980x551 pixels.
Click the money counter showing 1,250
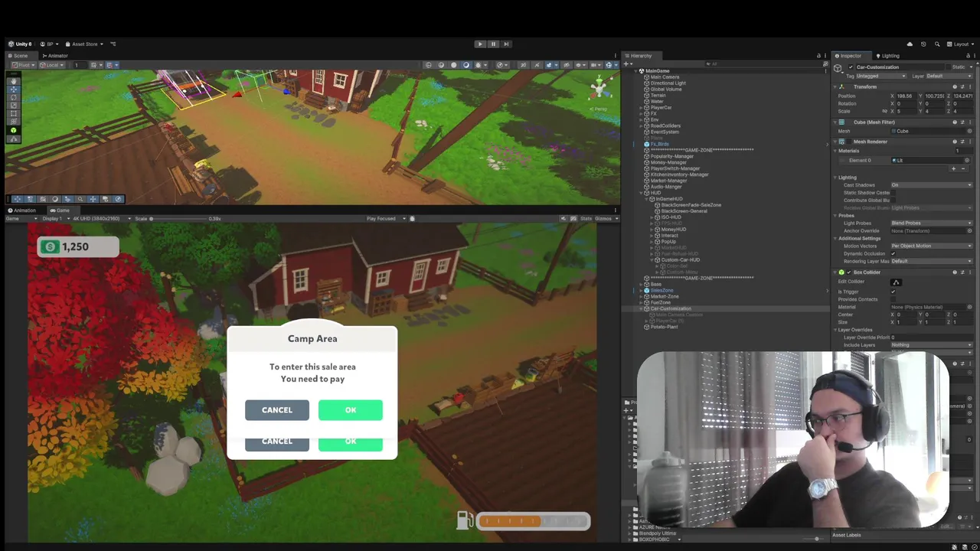78,246
